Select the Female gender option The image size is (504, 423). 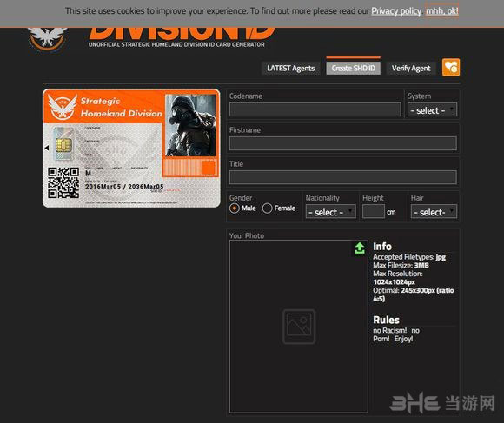(267, 208)
